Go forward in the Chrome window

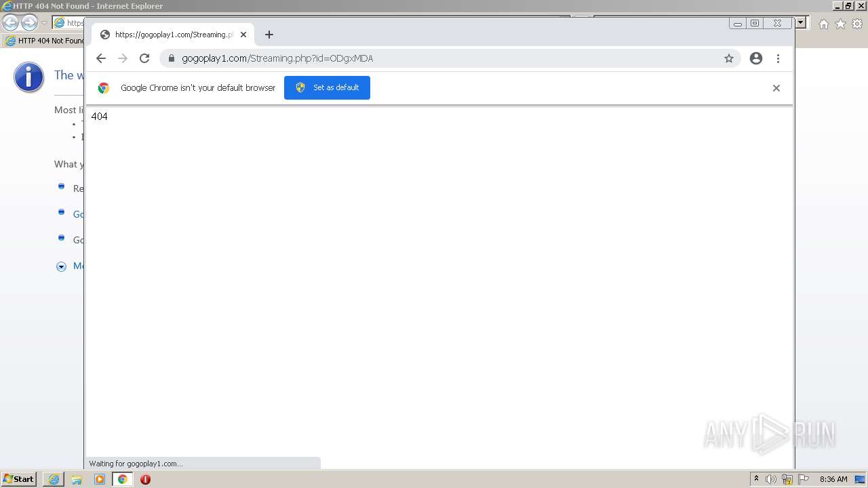coord(123,58)
